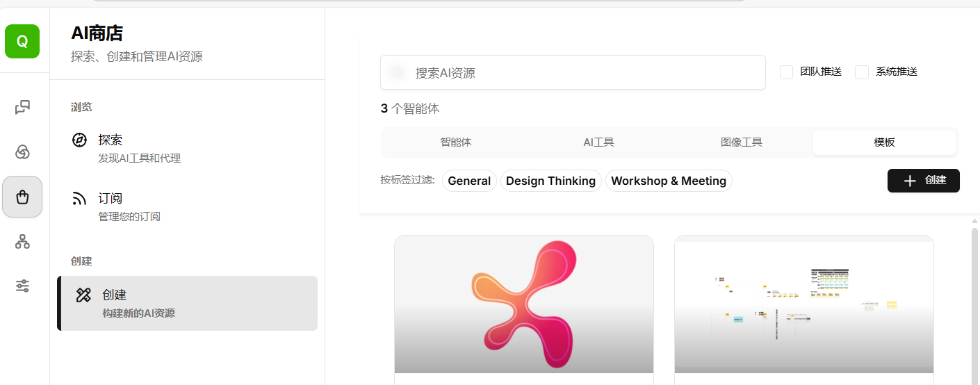The width and height of the screenshot is (980, 385).
Task: Filter by the General tag
Action: point(469,181)
